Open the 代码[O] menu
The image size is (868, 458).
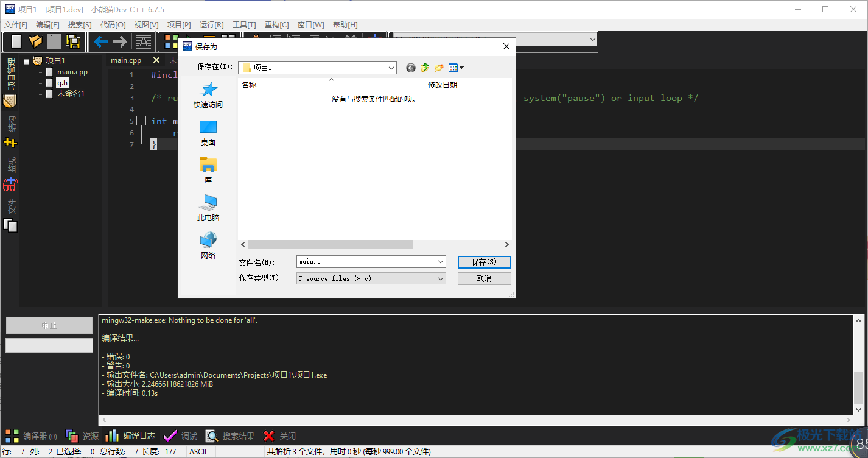click(x=113, y=25)
